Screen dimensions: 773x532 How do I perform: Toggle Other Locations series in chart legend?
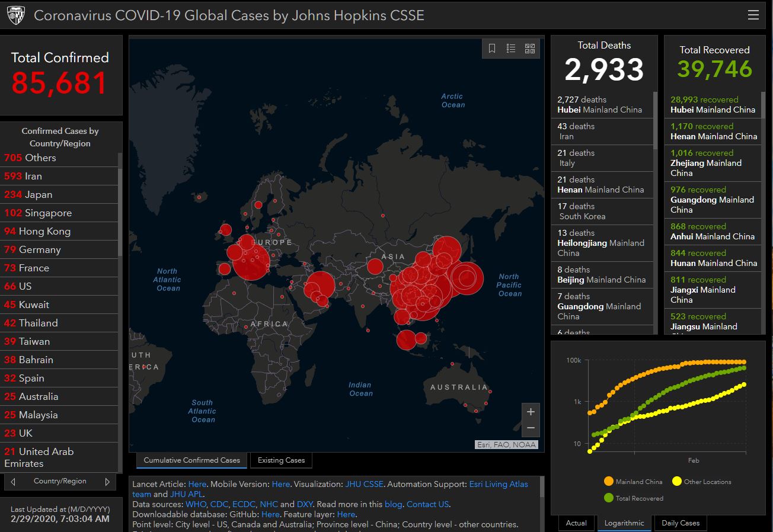702,482
